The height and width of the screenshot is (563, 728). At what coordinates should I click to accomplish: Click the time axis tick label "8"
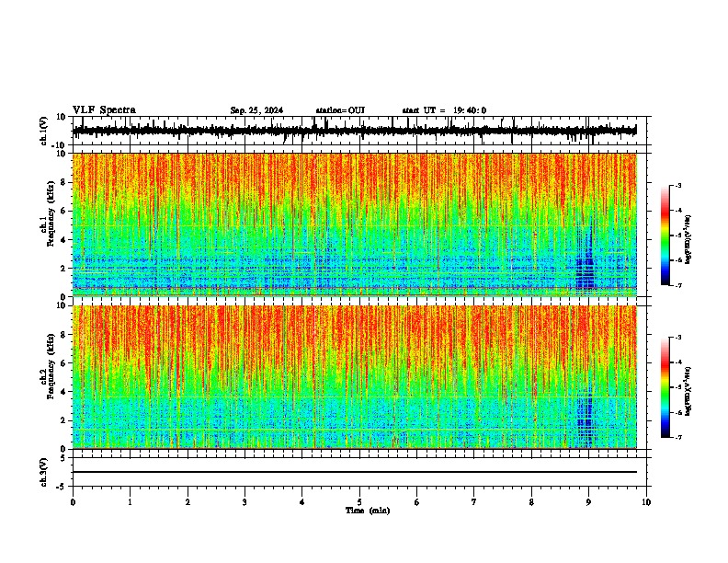point(531,502)
